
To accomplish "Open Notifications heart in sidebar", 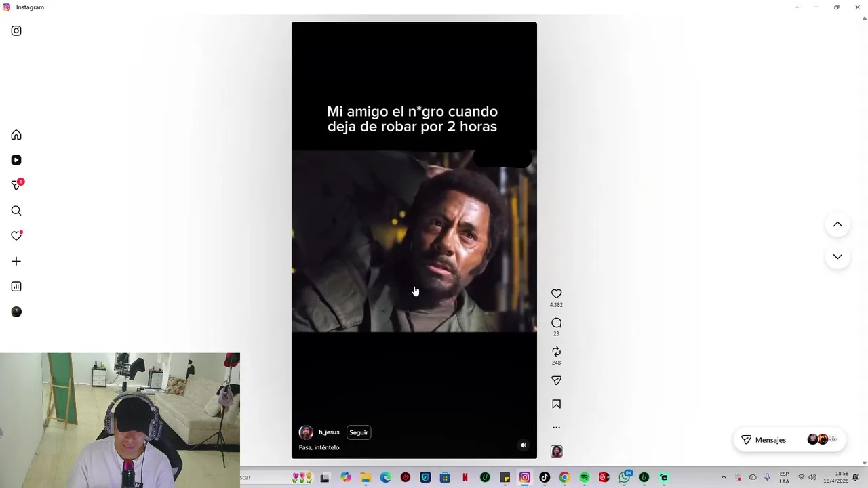I will point(16,236).
